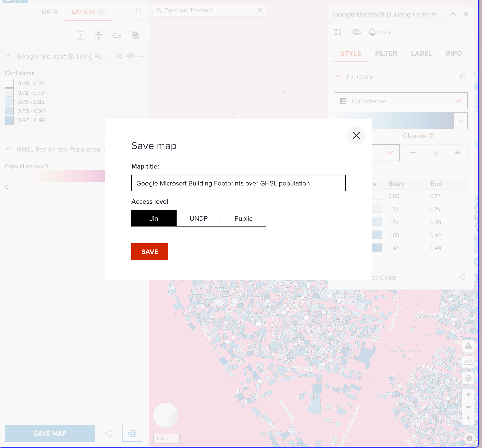Close the Save map dialog
This screenshot has width=482, height=448.
356,135
